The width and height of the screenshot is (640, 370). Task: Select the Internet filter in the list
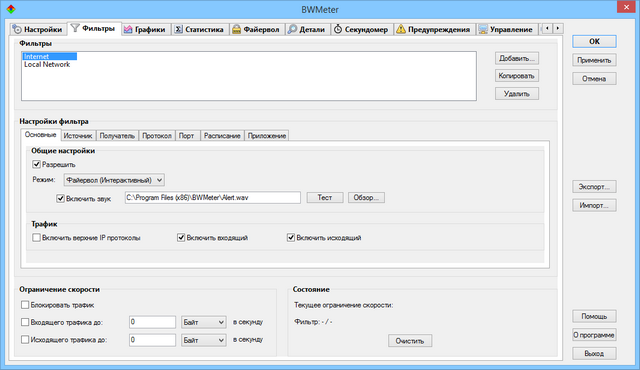49,56
